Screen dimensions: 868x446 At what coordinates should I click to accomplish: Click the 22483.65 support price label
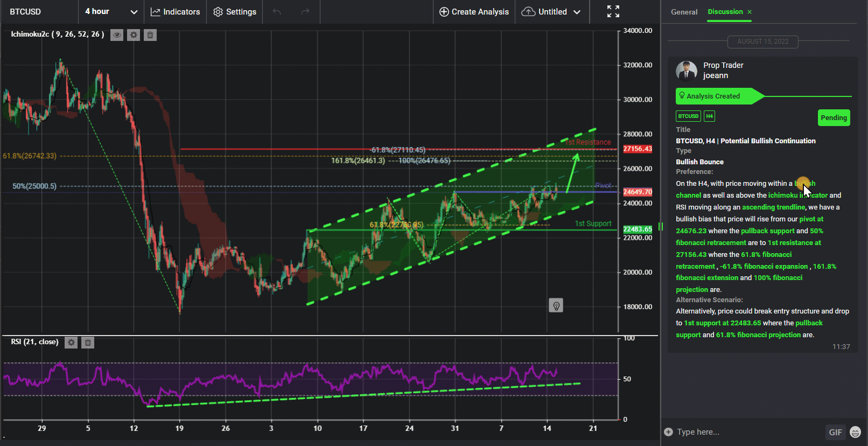638,229
